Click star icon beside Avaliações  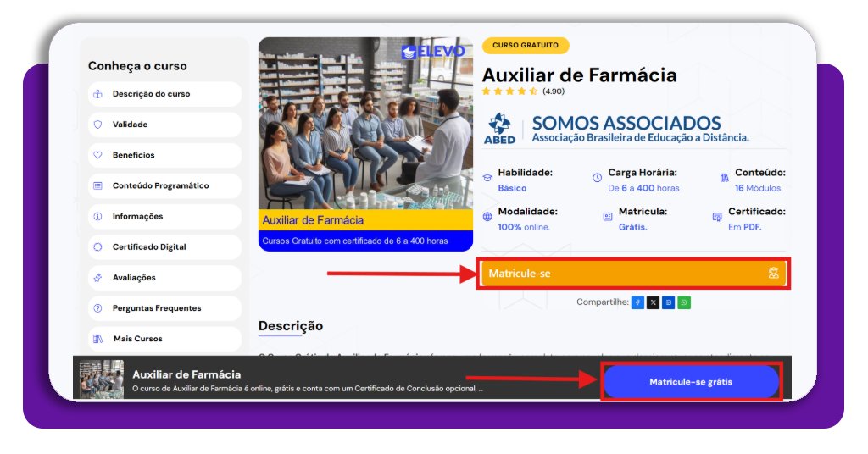tap(98, 278)
